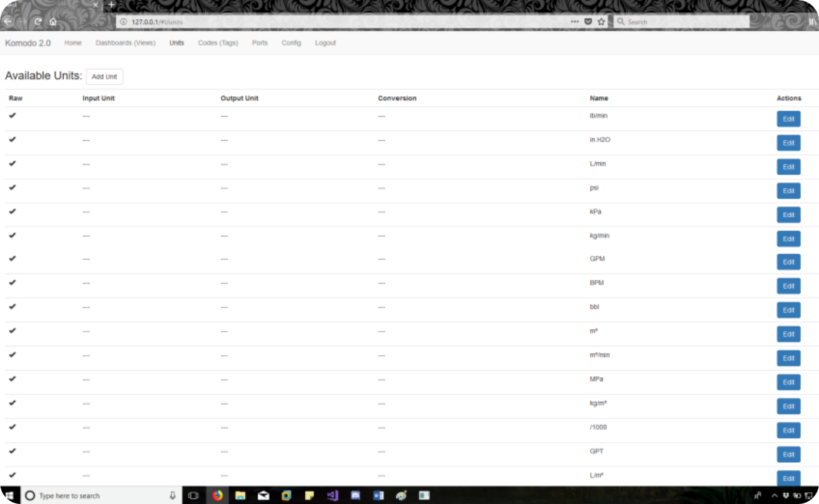Click the Raw checkmark in psi row
Image resolution: width=819 pixels, height=504 pixels.
pos(12,187)
